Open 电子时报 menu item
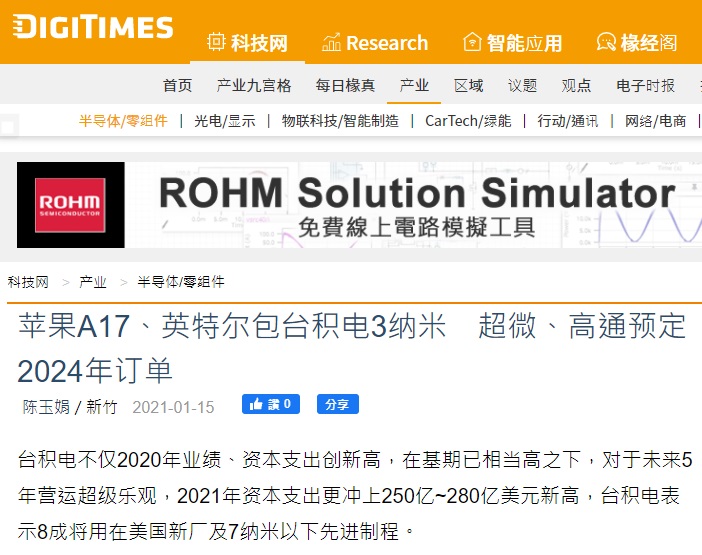 (x=645, y=85)
